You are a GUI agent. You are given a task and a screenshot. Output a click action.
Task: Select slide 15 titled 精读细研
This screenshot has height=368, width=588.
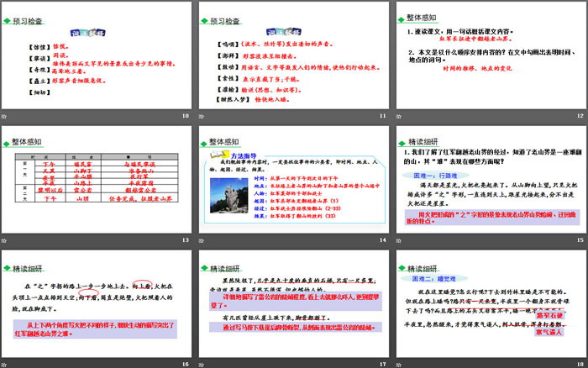[491, 179]
